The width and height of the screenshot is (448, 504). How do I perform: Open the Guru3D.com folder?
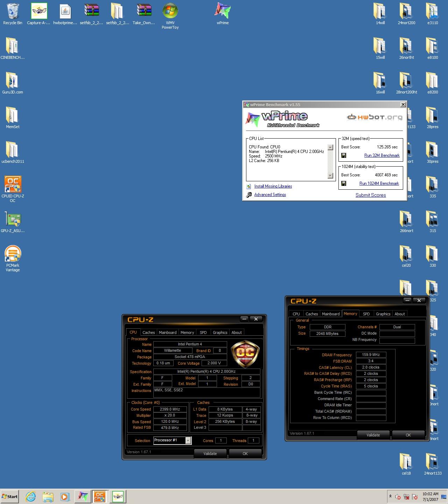(13, 83)
